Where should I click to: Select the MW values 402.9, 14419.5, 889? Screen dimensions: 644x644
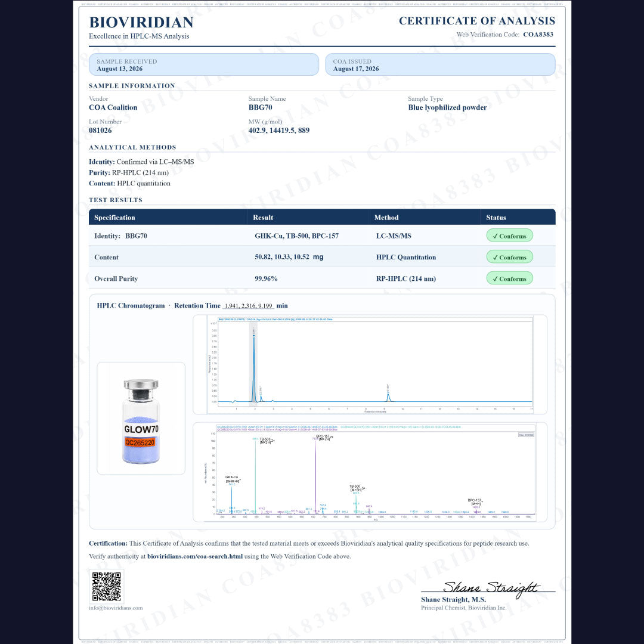point(279,131)
